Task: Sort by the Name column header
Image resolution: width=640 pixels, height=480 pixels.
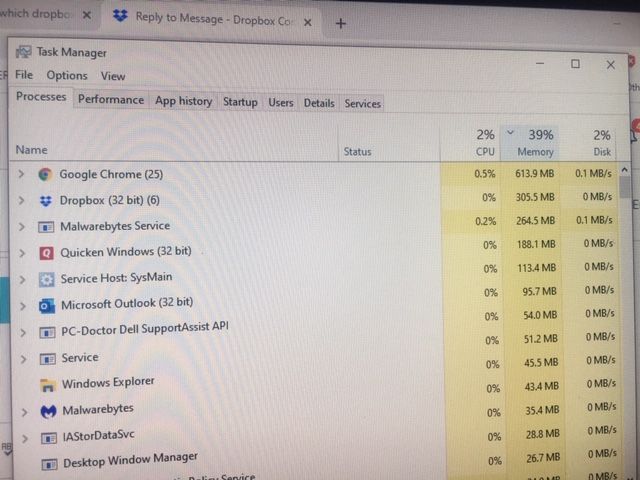Action: [31, 150]
